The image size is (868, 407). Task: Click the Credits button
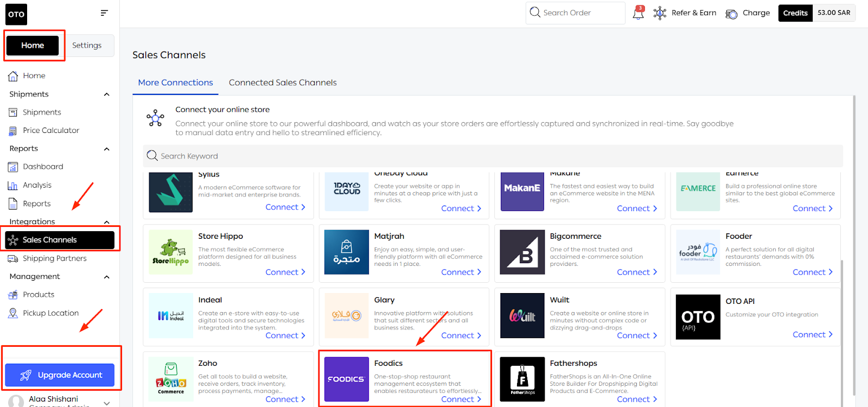795,13
